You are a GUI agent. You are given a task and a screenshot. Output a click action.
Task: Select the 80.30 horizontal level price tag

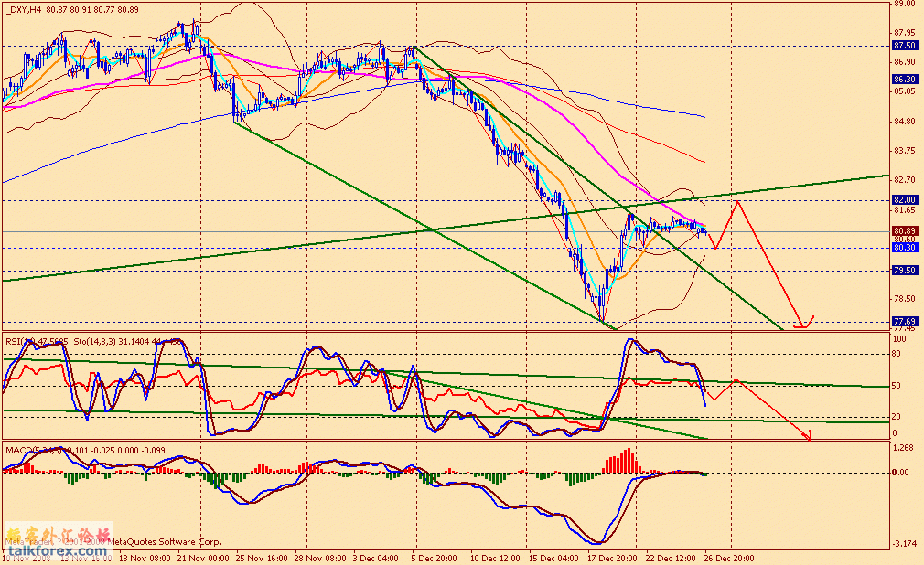coord(904,248)
